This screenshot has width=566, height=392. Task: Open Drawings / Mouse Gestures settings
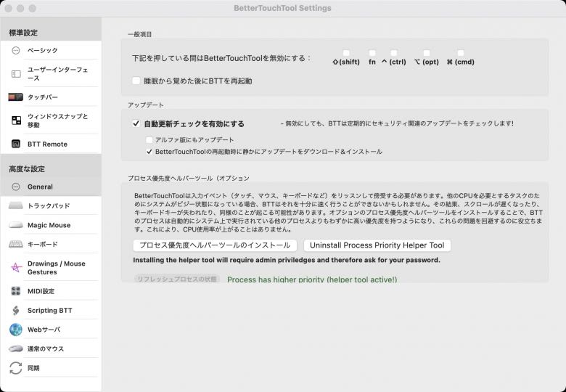(52, 267)
